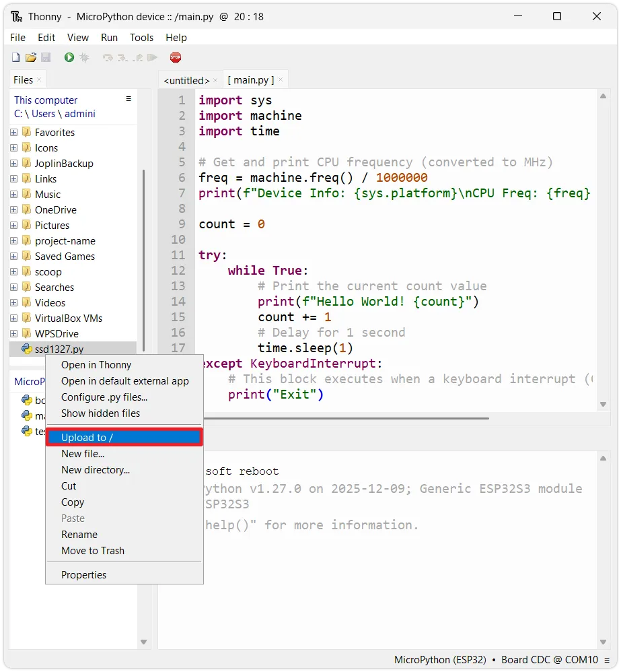Open the Files panel hamburger menu icon
621x672 pixels.
pos(129,99)
